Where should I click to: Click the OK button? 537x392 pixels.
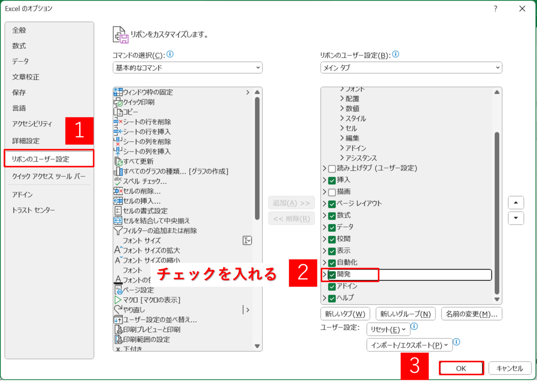(461, 368)
